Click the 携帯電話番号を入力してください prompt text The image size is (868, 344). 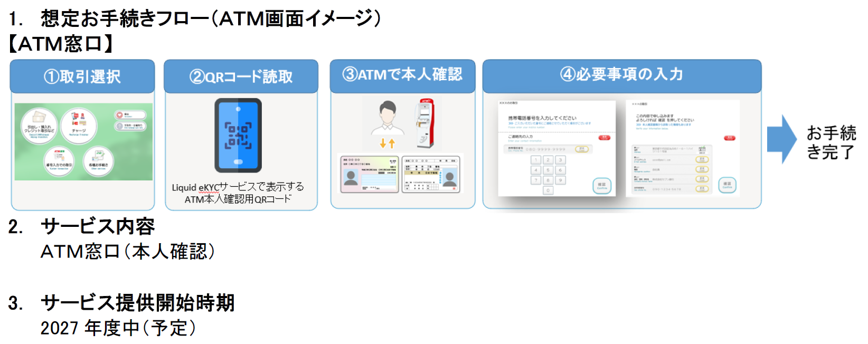(x=542, y=118)
